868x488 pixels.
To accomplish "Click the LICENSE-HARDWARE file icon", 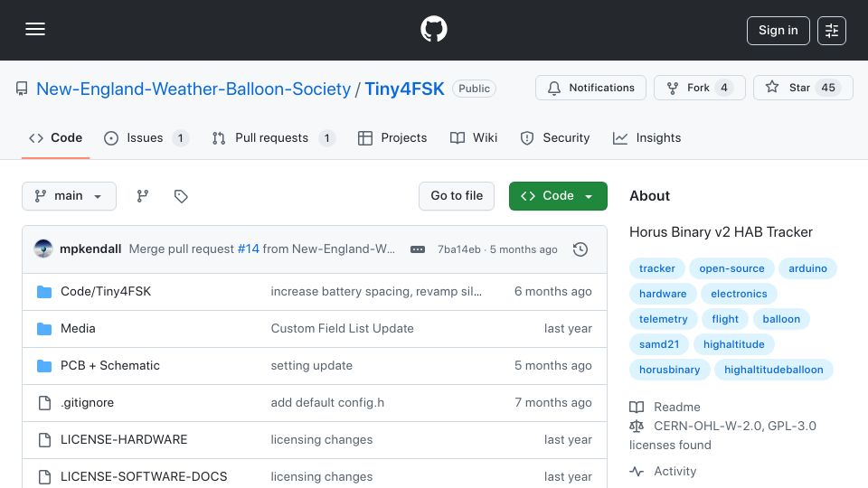I will pos(44,440).
